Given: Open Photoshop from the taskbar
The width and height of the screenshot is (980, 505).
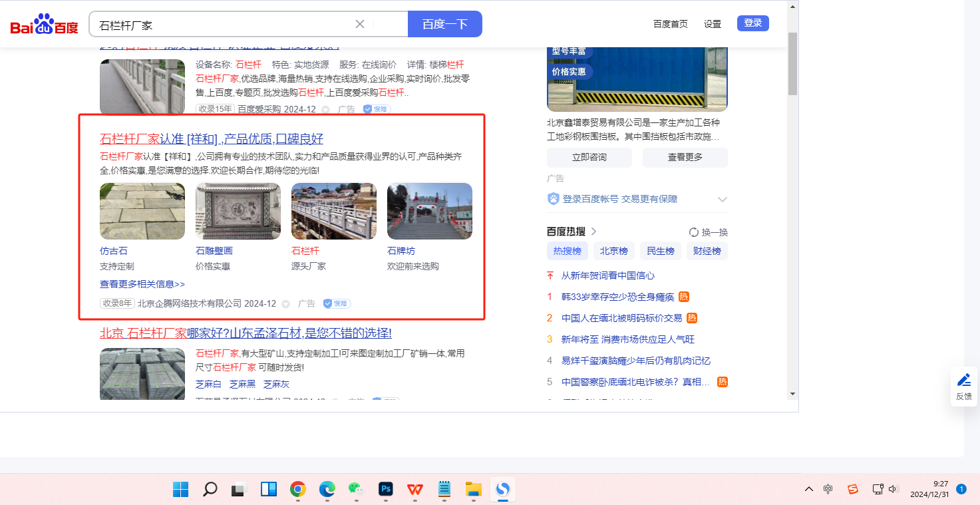Looking at the screenshot, I should tap(386, 490).
